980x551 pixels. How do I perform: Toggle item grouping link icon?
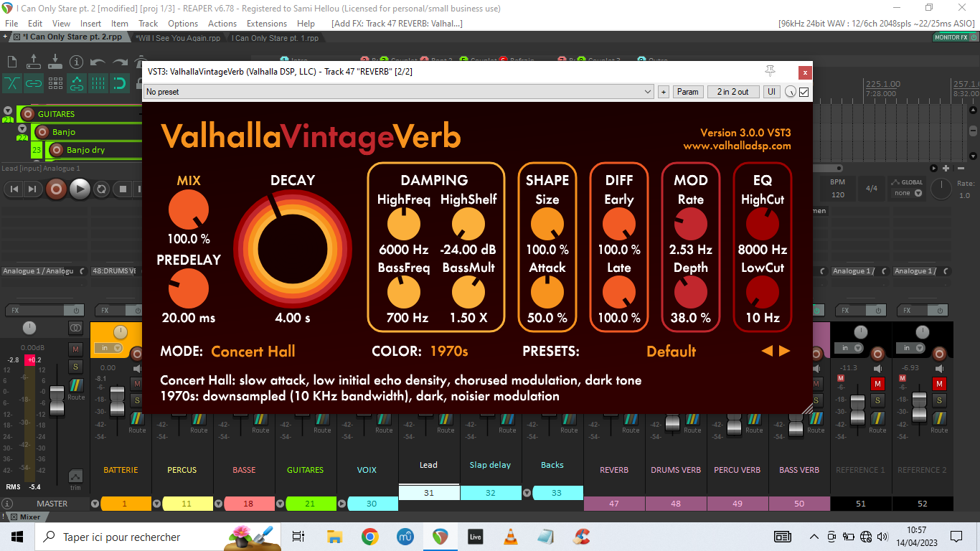(x=33, y=83)
